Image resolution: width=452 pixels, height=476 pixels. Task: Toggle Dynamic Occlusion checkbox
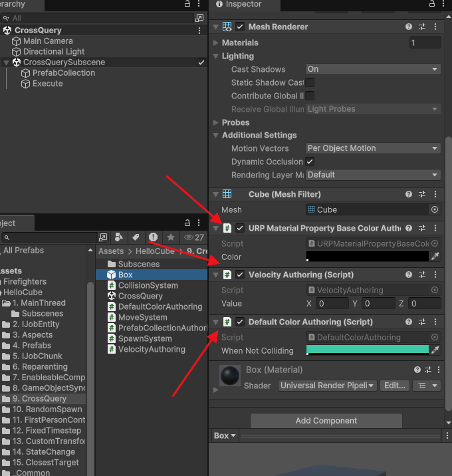tap(310, 162)
